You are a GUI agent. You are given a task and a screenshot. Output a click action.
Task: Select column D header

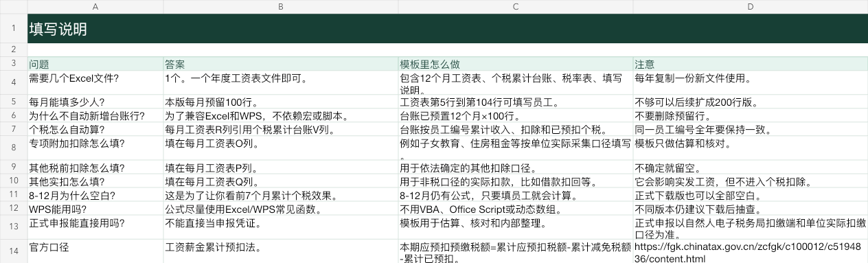(x=751, y=6)
